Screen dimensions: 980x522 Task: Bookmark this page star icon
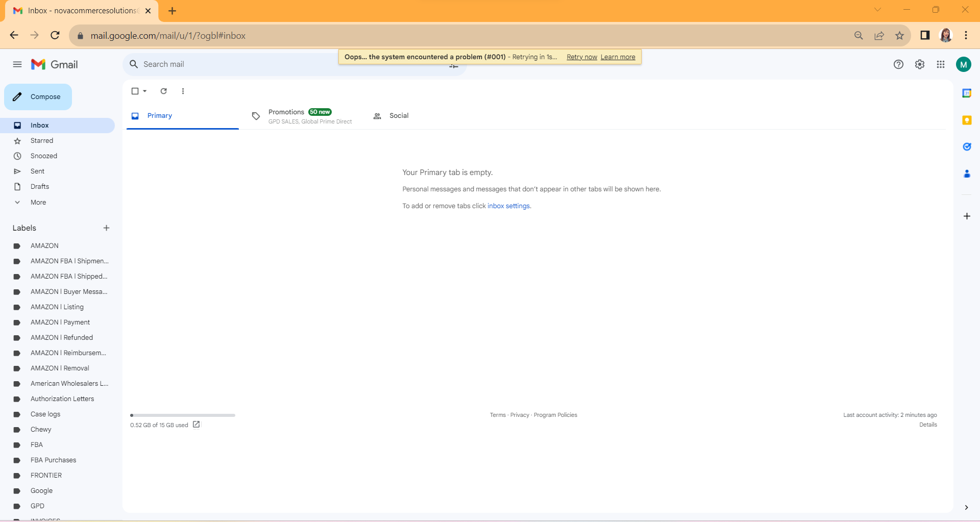(899, 35)
